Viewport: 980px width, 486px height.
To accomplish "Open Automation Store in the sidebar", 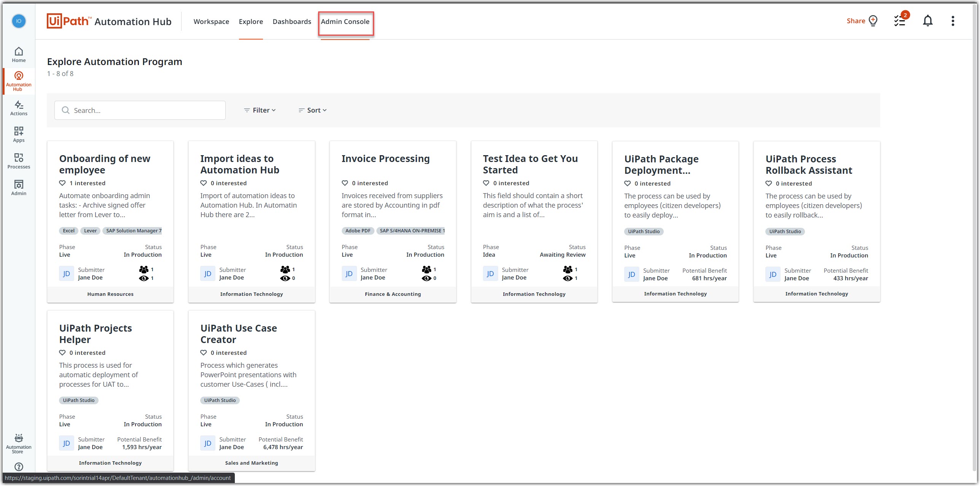I will tap(19, 443).
